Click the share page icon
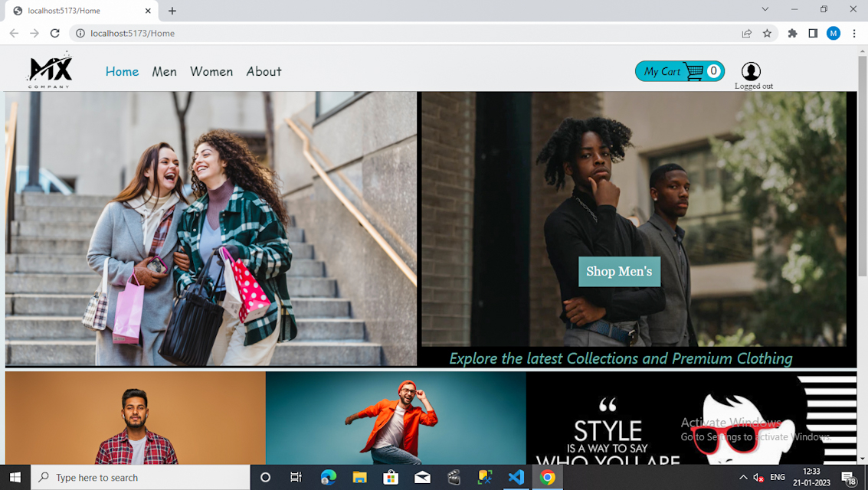Screen dimensions: 868x490 pos(746,33)
